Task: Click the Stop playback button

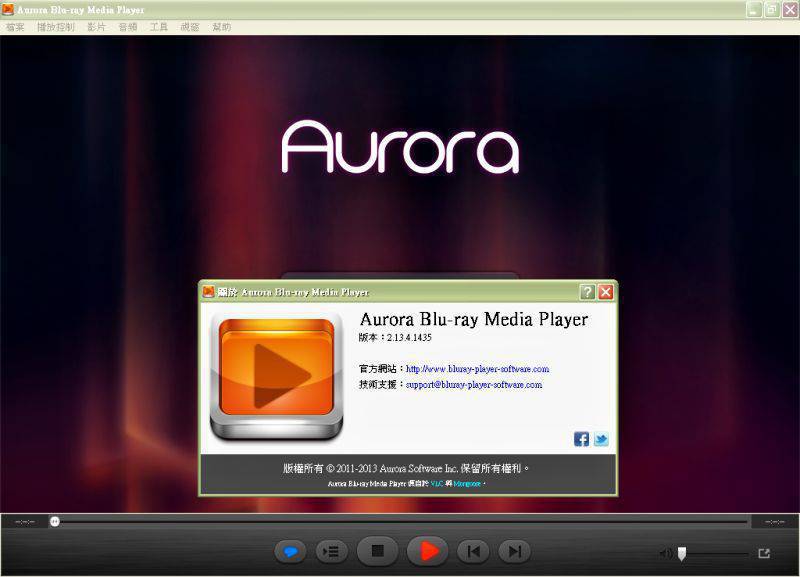Action: (x=378, y=551)
